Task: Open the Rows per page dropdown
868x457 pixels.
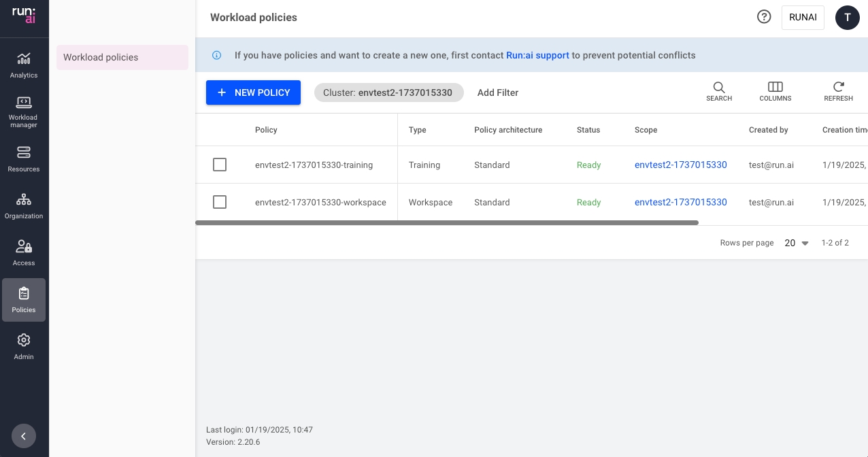Action: [x=797, y=243]
